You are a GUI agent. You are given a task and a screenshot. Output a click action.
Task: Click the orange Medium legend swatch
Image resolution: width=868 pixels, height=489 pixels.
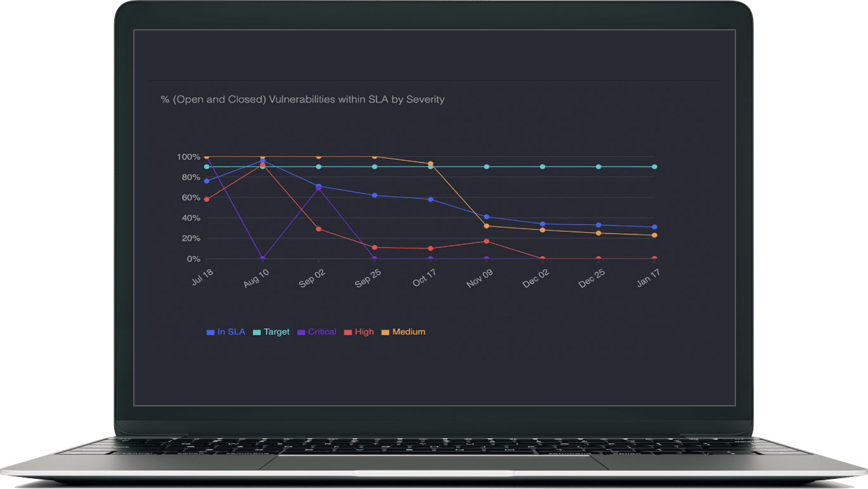(x=385, y=332)
